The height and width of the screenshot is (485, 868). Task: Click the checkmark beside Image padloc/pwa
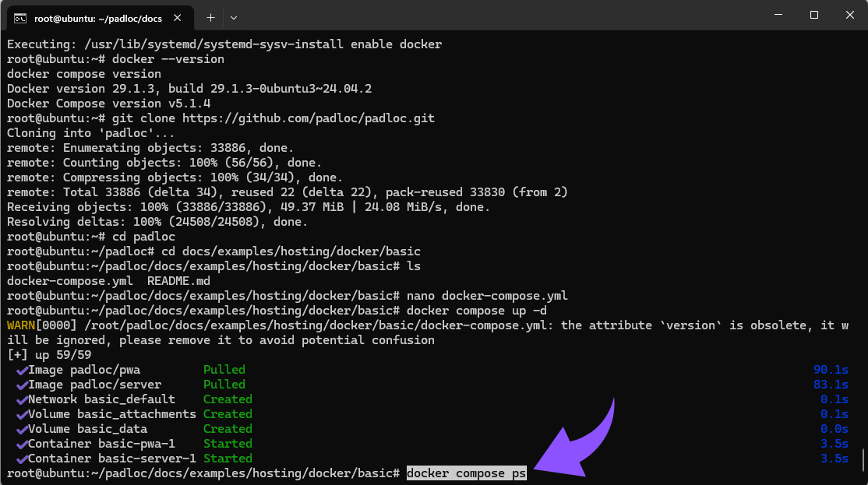[x=22, y=370]
